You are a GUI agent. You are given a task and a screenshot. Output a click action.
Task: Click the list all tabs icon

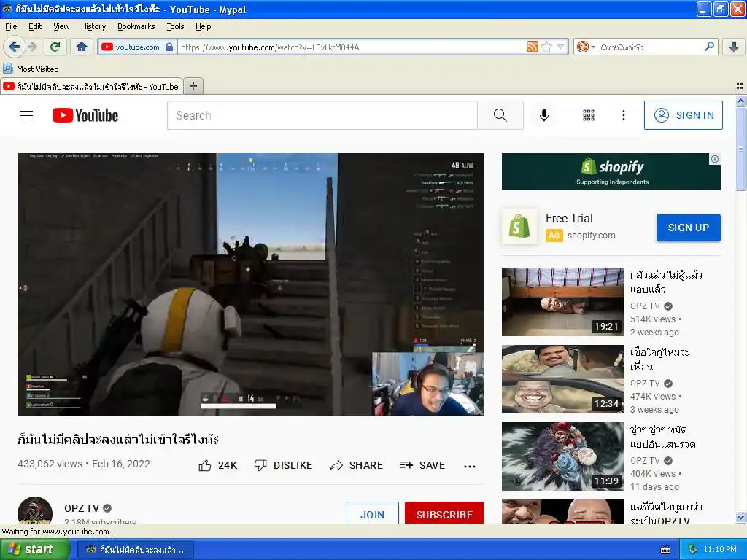[740, 86]
